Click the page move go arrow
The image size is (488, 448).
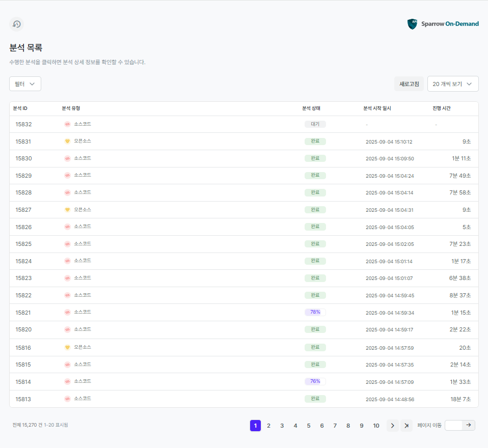click(469, 425)
